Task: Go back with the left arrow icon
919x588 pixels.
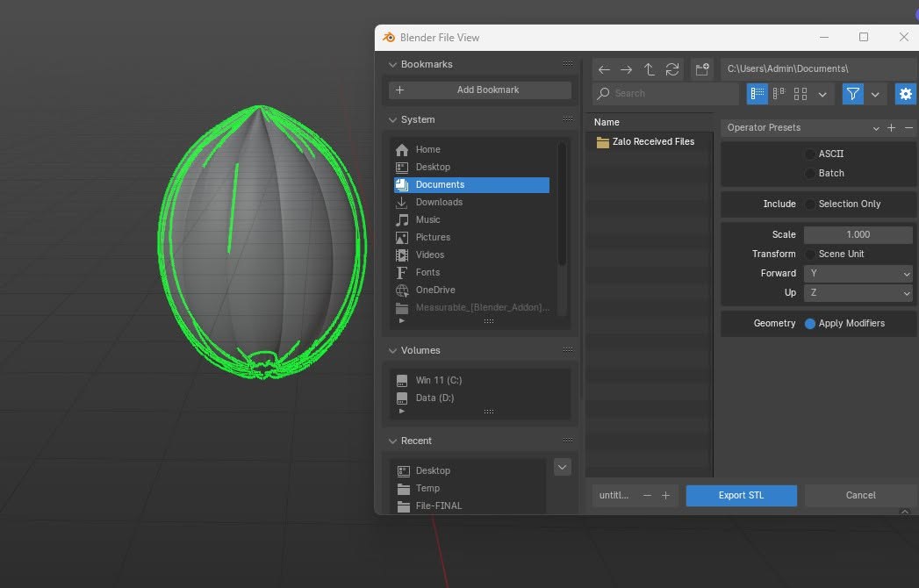Action: tap(604, 69)
